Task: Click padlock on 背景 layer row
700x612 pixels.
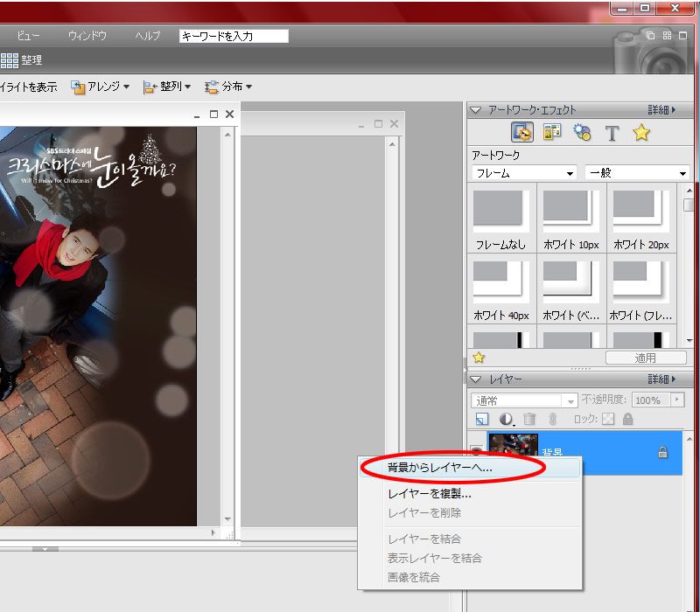Action: coord(663,452)
